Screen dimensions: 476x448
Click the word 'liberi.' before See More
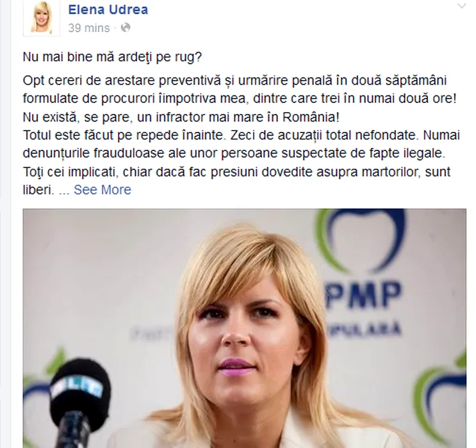coord(38,190)
